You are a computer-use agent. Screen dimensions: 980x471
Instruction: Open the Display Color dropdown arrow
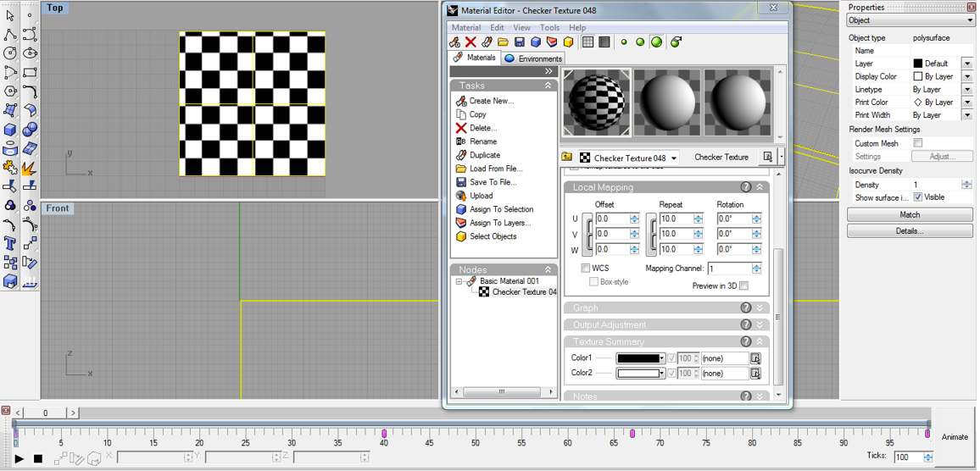click(x=967, y=77)
